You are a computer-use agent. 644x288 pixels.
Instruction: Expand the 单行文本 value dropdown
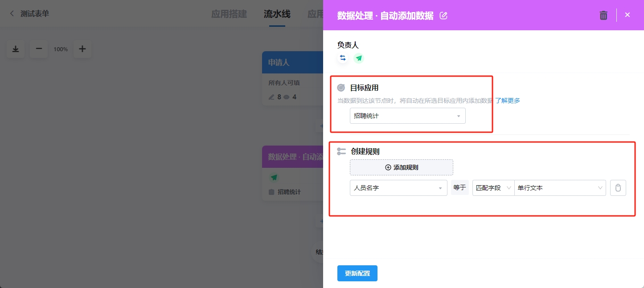(x=560, y=187)
